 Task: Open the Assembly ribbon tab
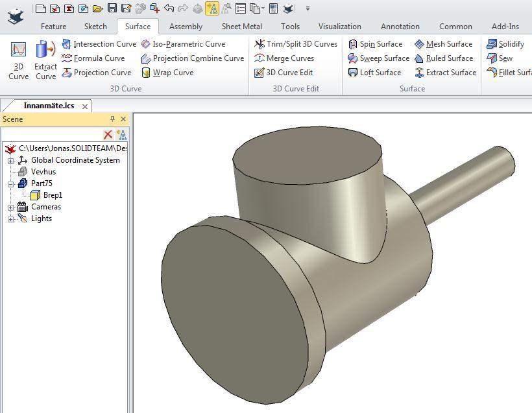click(186, 27)
